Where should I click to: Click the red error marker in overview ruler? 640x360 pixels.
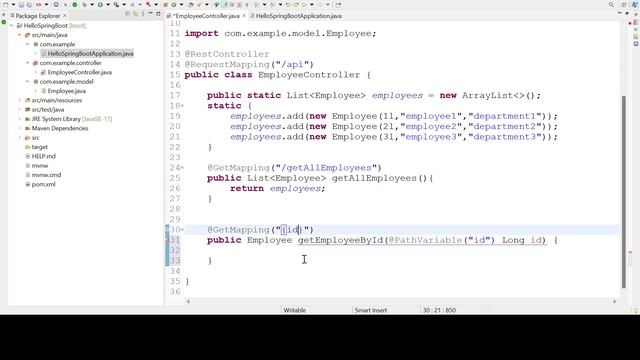click(x=630, y=253)
